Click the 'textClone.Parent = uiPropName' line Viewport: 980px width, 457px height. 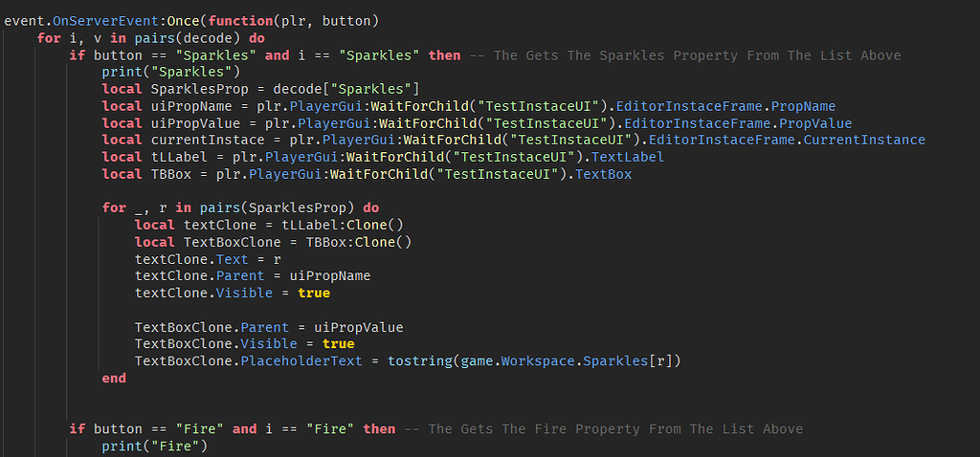(253, 276)
